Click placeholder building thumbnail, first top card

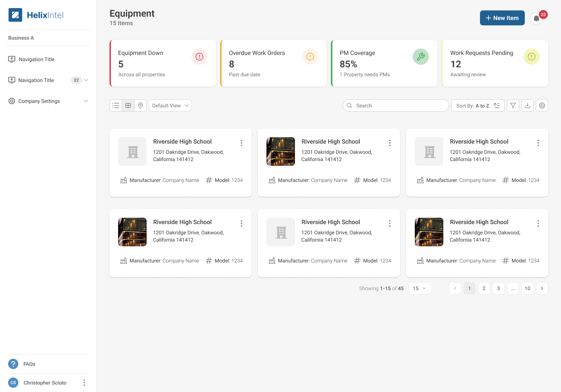[132, 151]
